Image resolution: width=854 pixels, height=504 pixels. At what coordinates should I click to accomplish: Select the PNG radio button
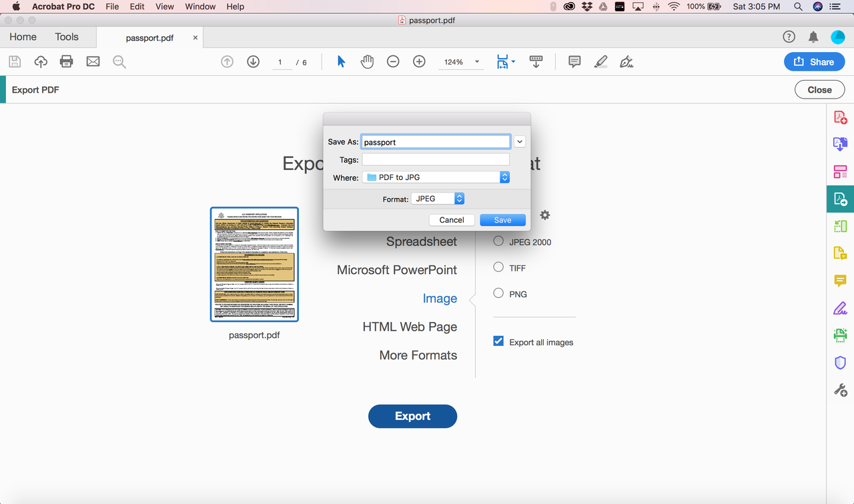coord(498,293)
